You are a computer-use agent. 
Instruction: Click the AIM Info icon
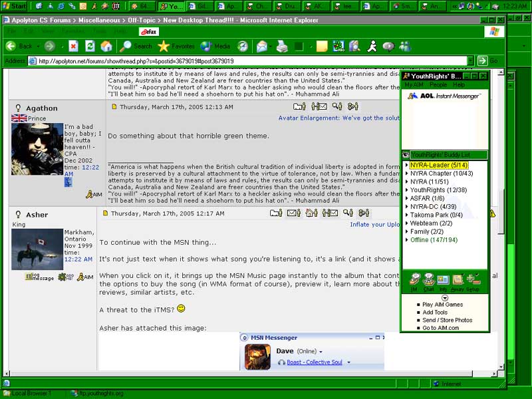pos(443,281)
